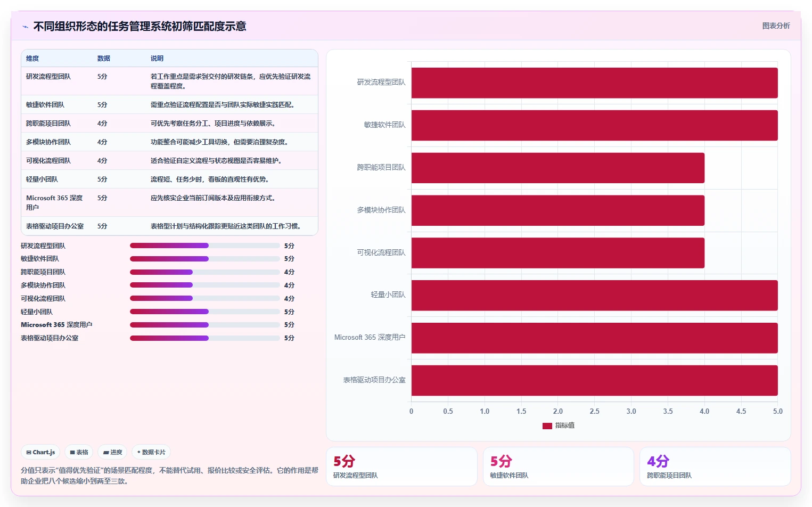This screenshot has width=812, height=507.
Task: Click the 5.0 x-axis tick label
Action: point(778,411)
